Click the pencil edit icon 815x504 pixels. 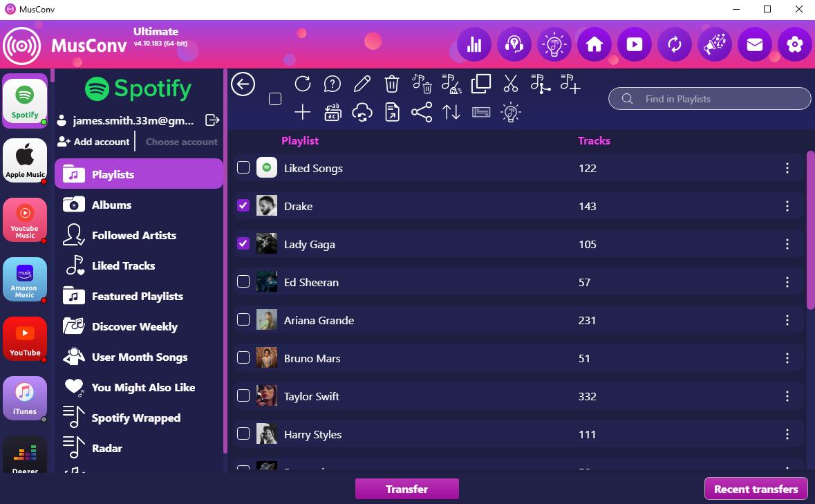[362, 84]
